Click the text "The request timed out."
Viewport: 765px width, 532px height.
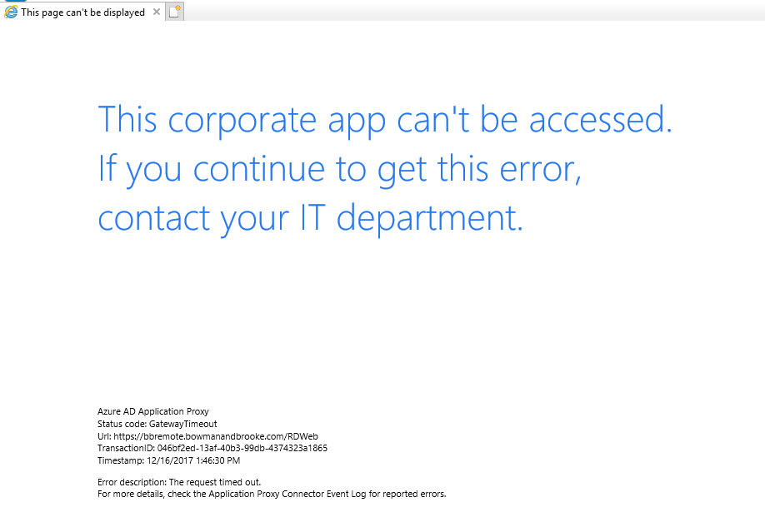tap(215, 482)
